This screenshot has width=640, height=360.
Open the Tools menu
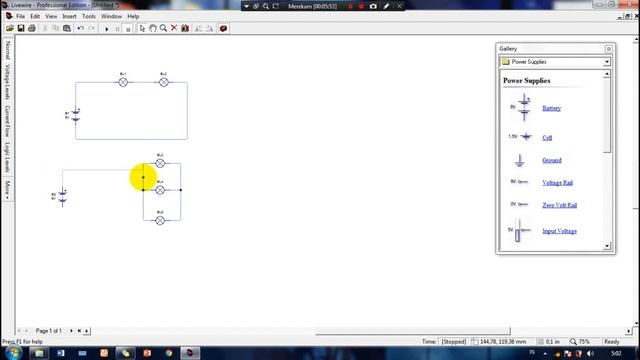coord(89,16)
